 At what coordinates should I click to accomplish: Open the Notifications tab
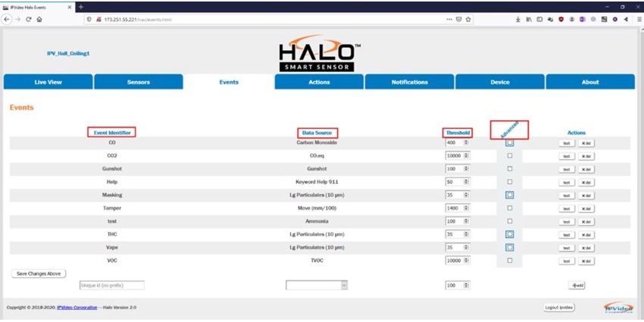[x=409, y=82]
